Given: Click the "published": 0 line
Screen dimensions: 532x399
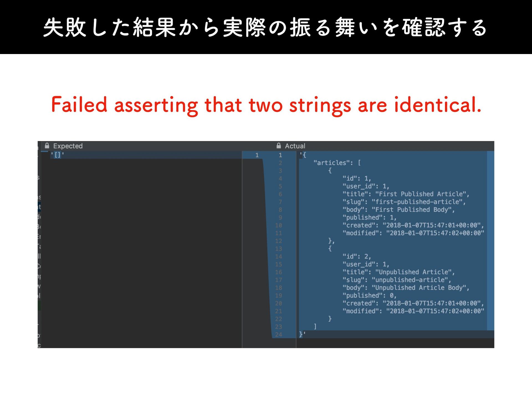Looking at the screenshot, I should [369, 295].
